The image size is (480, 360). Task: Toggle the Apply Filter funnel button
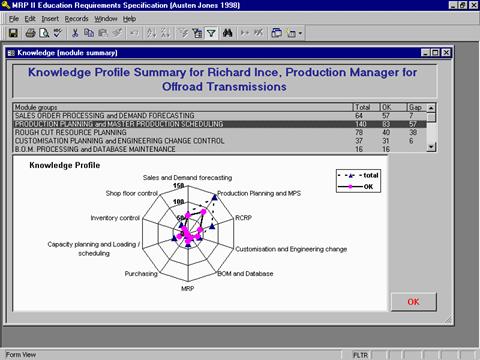tap(211, 33)
